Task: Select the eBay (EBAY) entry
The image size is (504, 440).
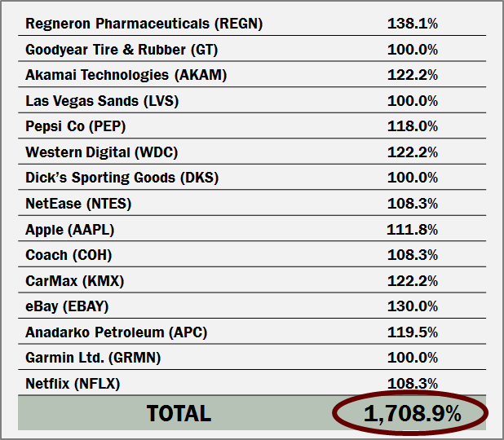Action: [x=67, y=306]
